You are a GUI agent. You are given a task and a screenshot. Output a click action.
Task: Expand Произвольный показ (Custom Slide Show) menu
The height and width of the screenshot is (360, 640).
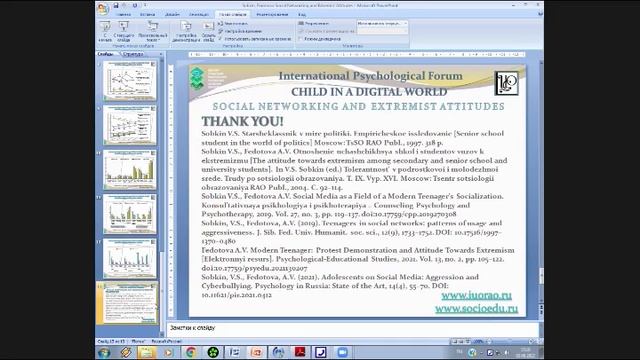pyautogui.click(x=153, y=31)
